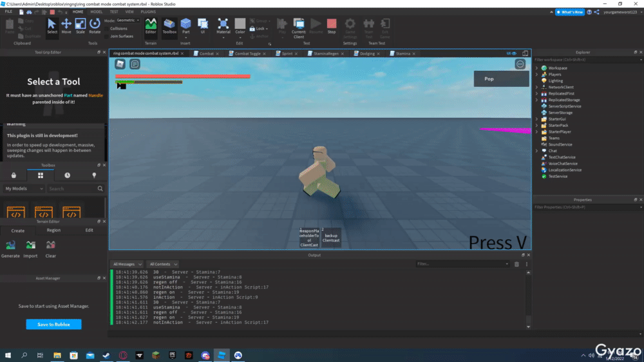Open the FILE menu
The image size is (644, 362).
coord(8,12)
